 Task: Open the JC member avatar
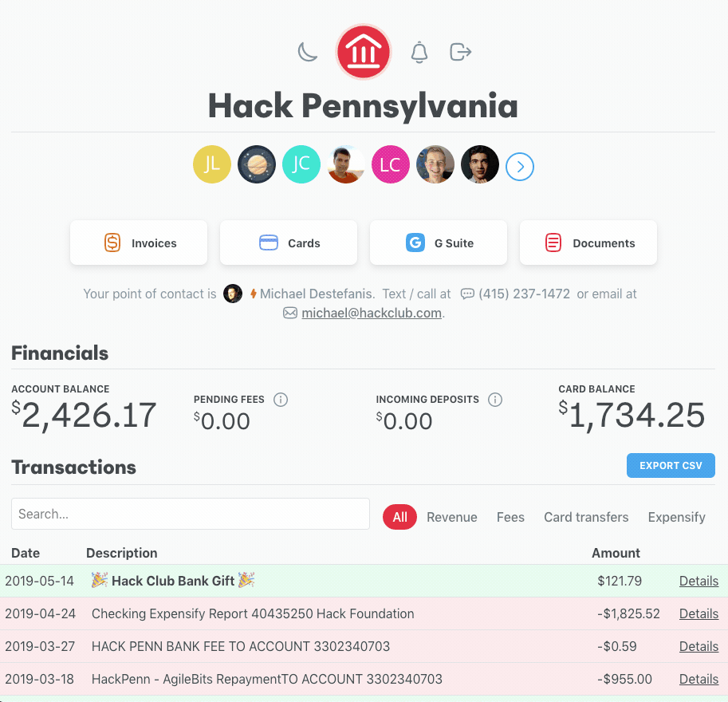click(301, 164)
